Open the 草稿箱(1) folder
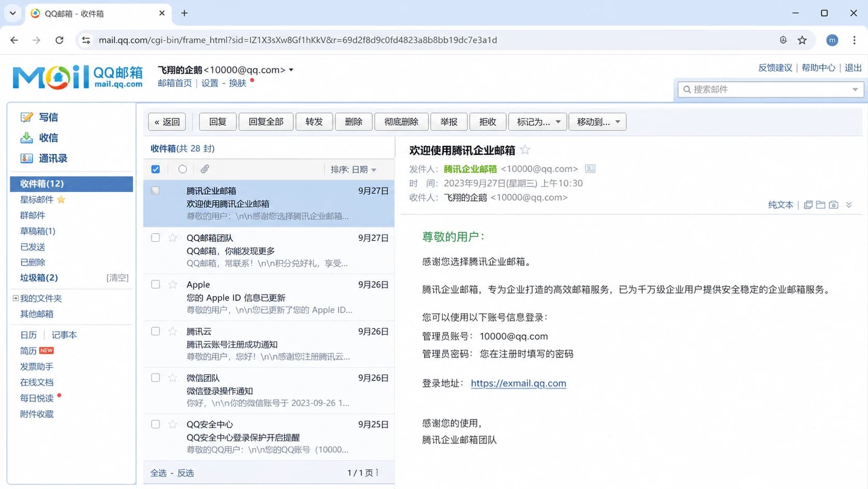868x489 pixels. pos(37,231)
